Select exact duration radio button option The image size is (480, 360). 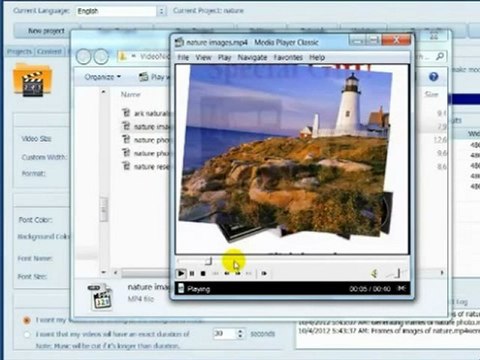point(27,334)
